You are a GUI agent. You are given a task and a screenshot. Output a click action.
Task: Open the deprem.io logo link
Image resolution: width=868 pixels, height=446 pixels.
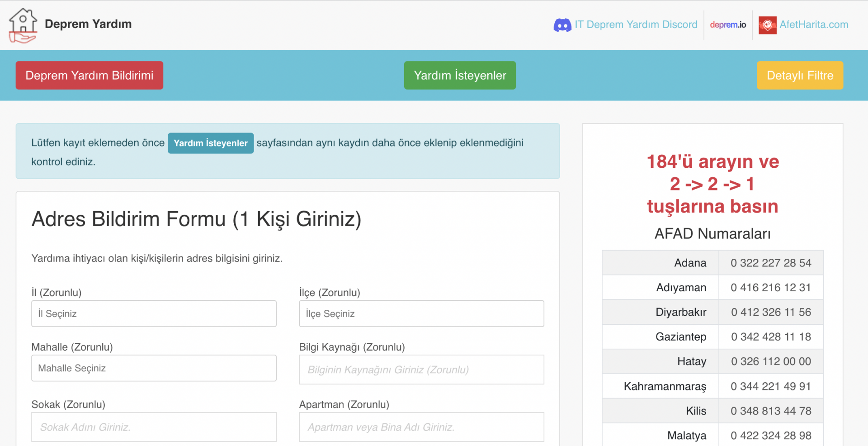[728, 25]
